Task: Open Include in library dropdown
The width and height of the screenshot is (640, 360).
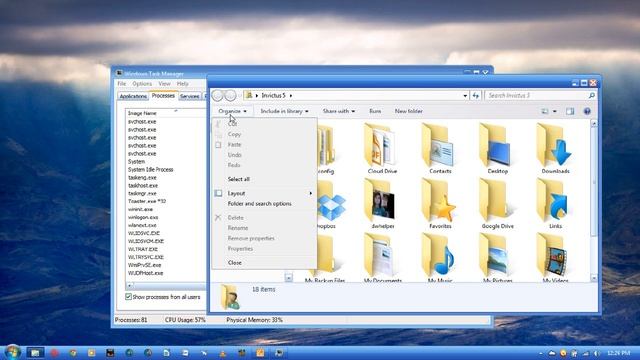Action: pyautogui.click(x=284, y=111)
